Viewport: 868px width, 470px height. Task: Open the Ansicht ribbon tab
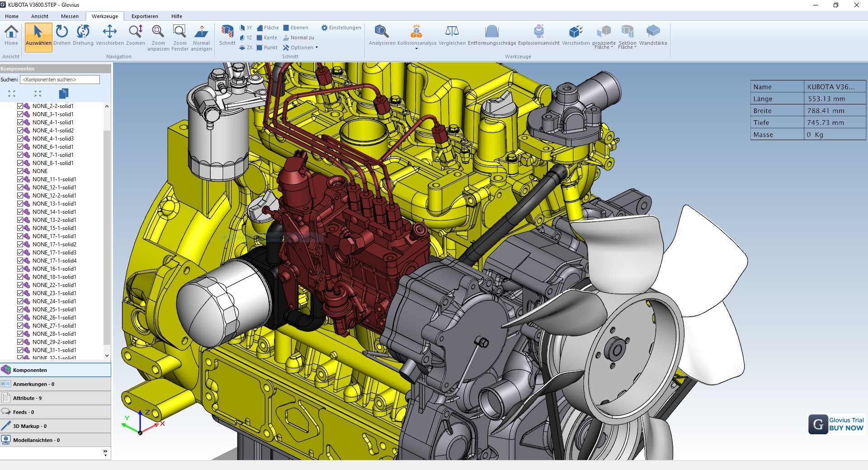tap(40, 16)
